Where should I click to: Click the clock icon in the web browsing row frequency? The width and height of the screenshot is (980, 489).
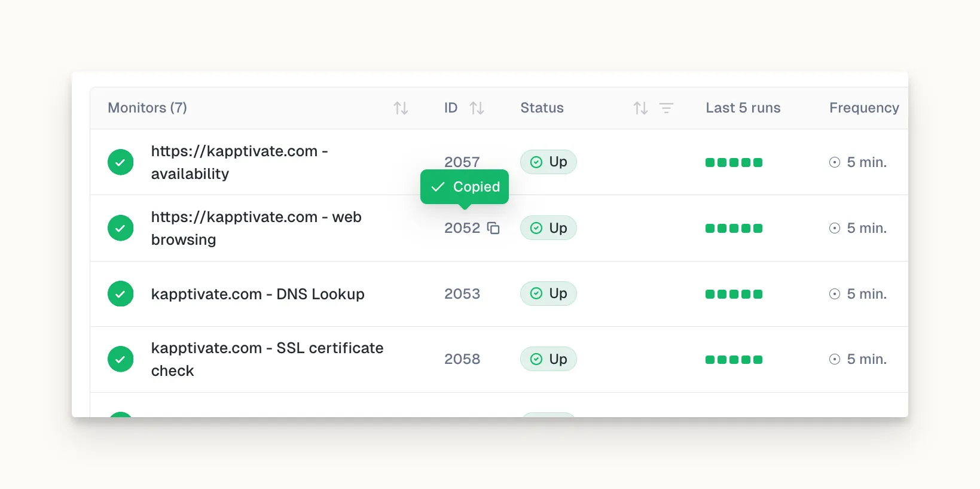pyautogui.click(x=835, y=228)
